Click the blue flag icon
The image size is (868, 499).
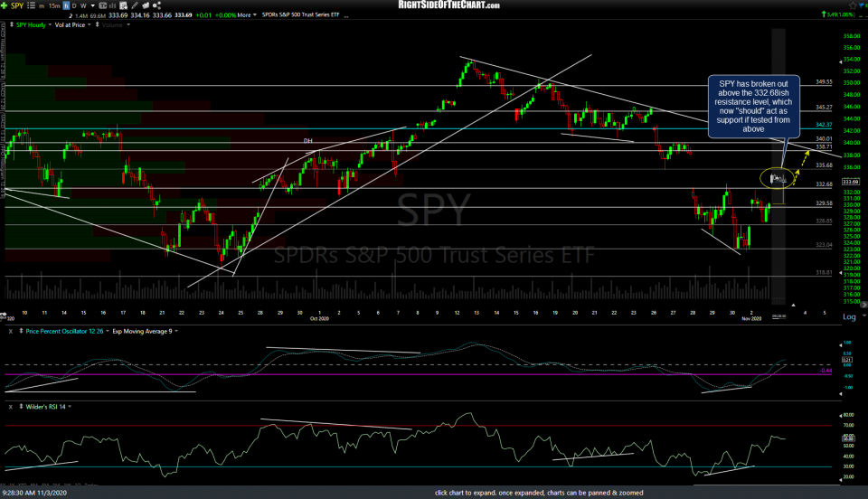click(863, 5)
